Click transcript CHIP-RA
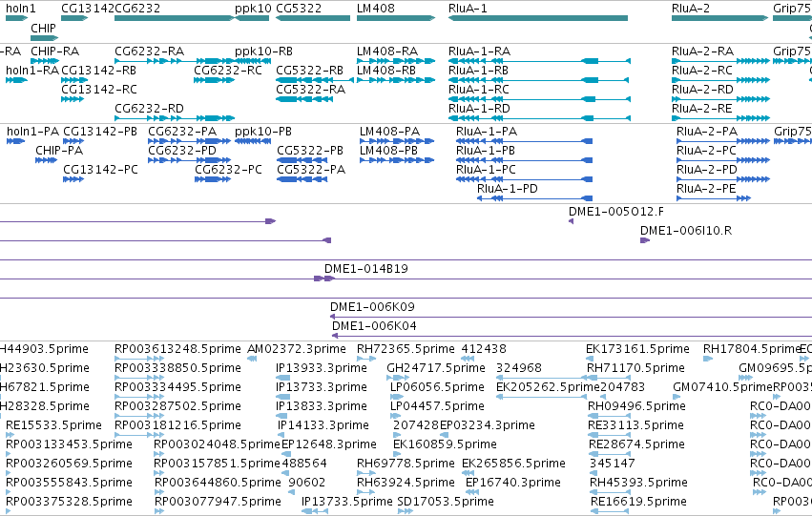The image size is (812, 516). click(45, 61)
